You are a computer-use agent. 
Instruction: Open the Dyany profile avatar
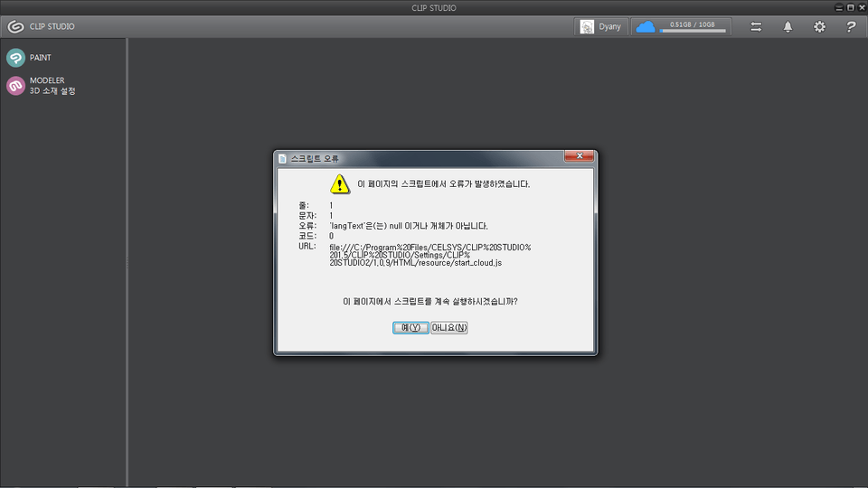(587, 26)
